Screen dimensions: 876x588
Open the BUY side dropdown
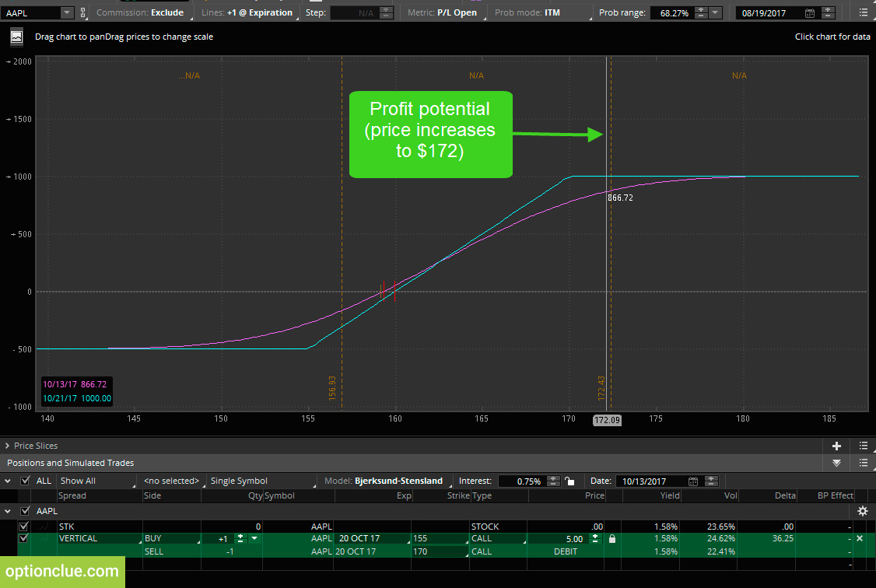(x=171, y=538)
